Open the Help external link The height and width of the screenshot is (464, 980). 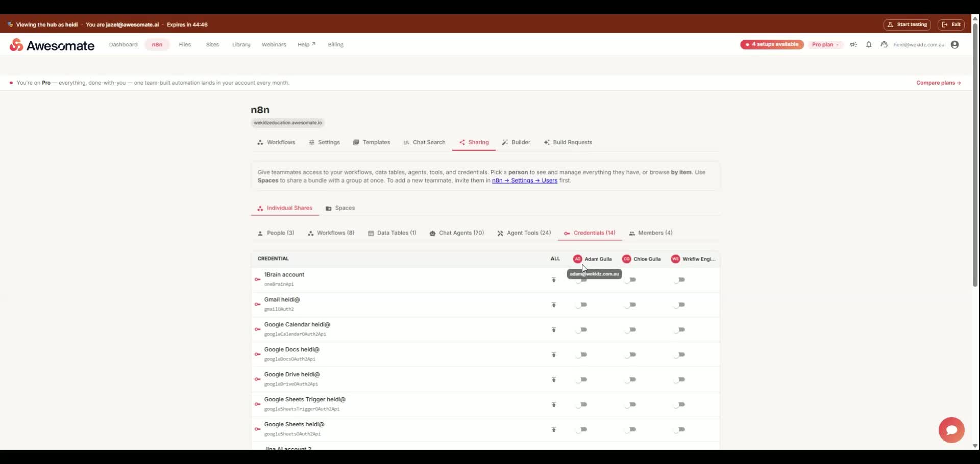click(x=306, y=45)
